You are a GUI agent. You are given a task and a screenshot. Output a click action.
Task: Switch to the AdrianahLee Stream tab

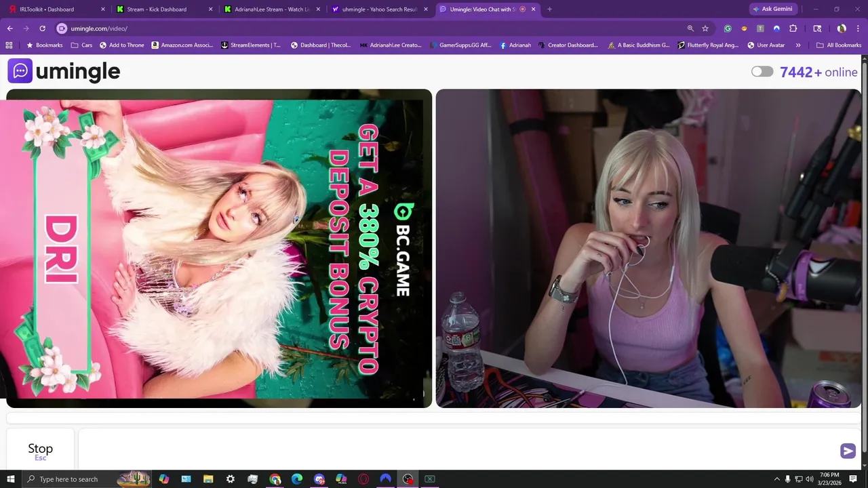point(272,9)
